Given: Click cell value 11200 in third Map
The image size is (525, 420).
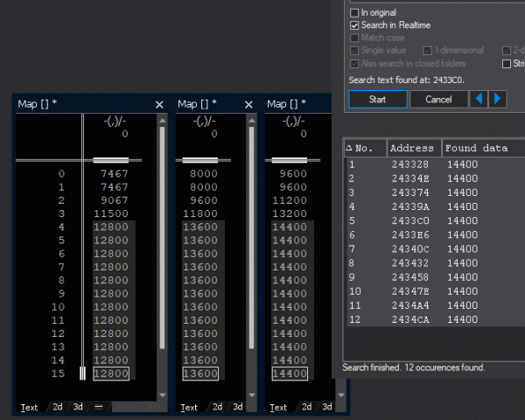Looking at the screenshot, I should (x=290, y=200).
